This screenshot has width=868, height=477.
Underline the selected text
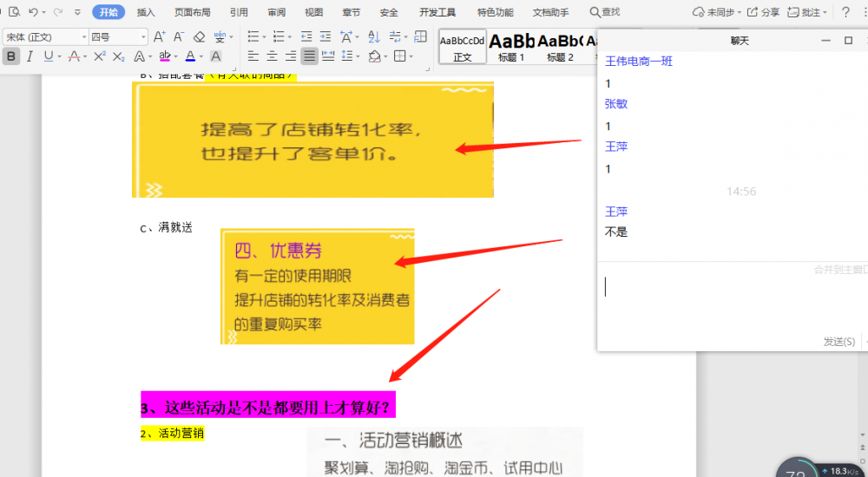coord(48,56)
